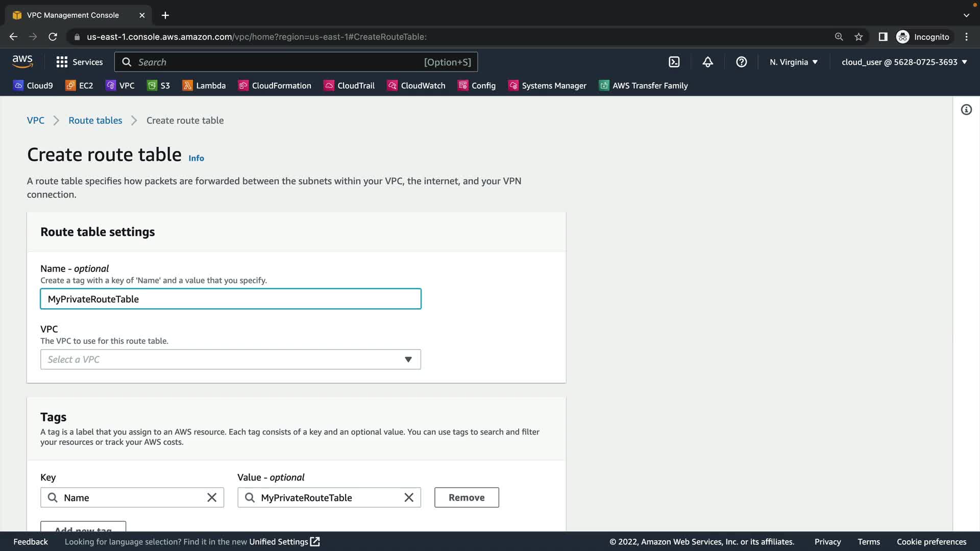
Task: Expand the Select a VPC dropdown
Action: click(x=230, y=360)
